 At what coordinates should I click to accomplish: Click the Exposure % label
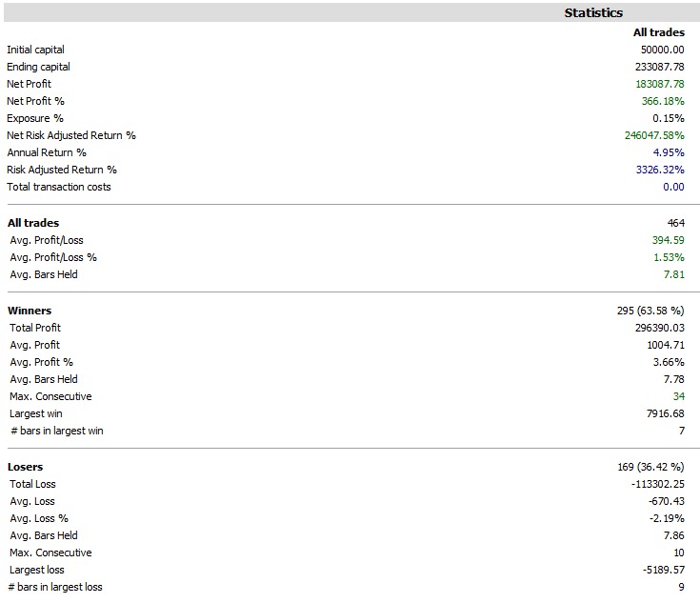click(x=35, y=118)
